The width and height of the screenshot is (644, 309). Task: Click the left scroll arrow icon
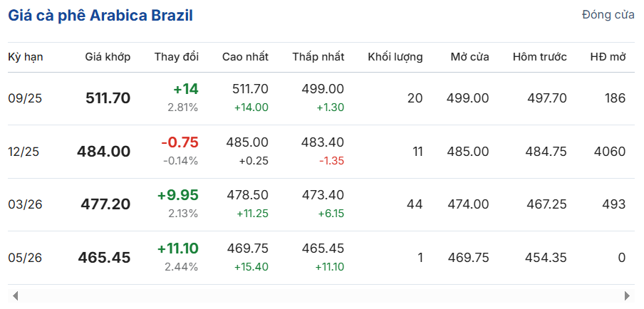click(x=15, y=295)
